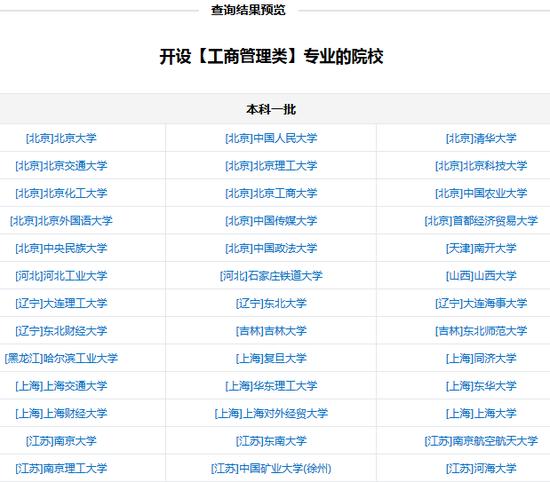Open [北京]中国农业大学 link

(x=481, y=193)
